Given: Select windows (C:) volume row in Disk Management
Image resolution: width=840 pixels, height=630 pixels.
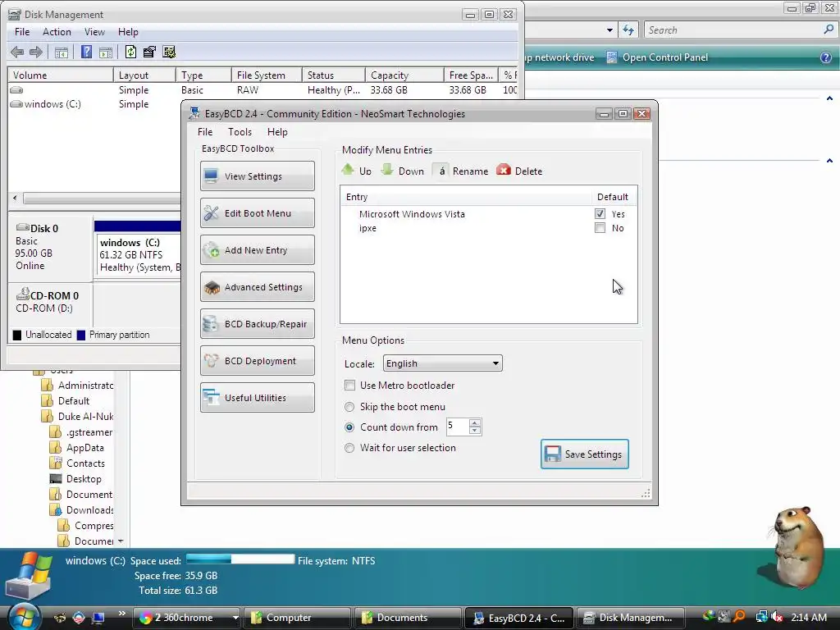Looking at the screenshot, I should [x=52, y=104].
